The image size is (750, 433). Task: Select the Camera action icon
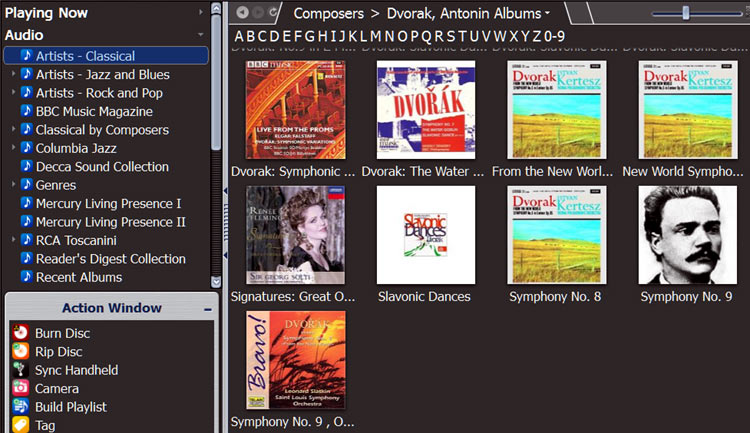point(20,388)
